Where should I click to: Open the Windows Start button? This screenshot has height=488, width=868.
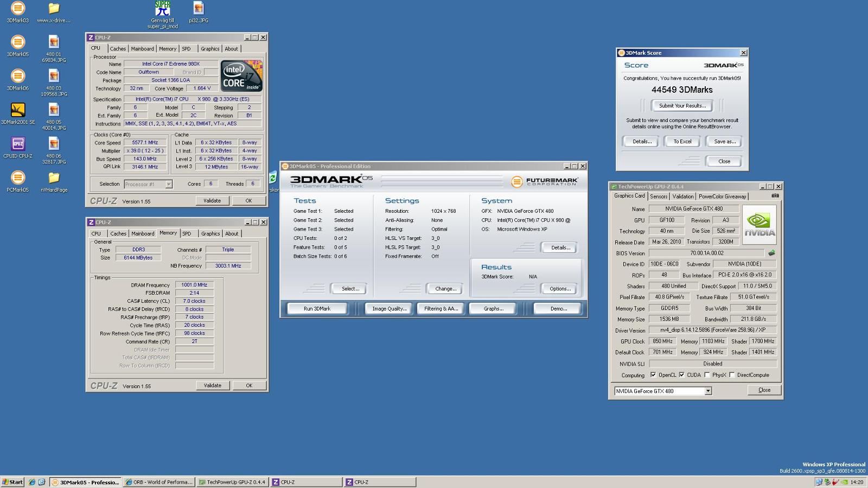click(12, 482)
